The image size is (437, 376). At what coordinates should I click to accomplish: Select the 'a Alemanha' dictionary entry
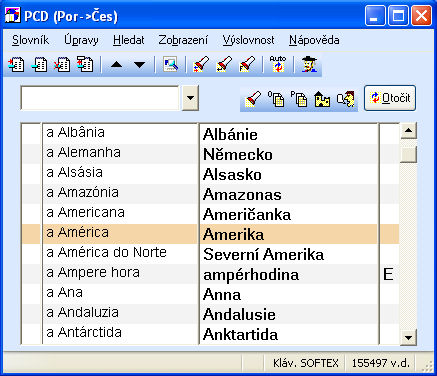point(210,154)
